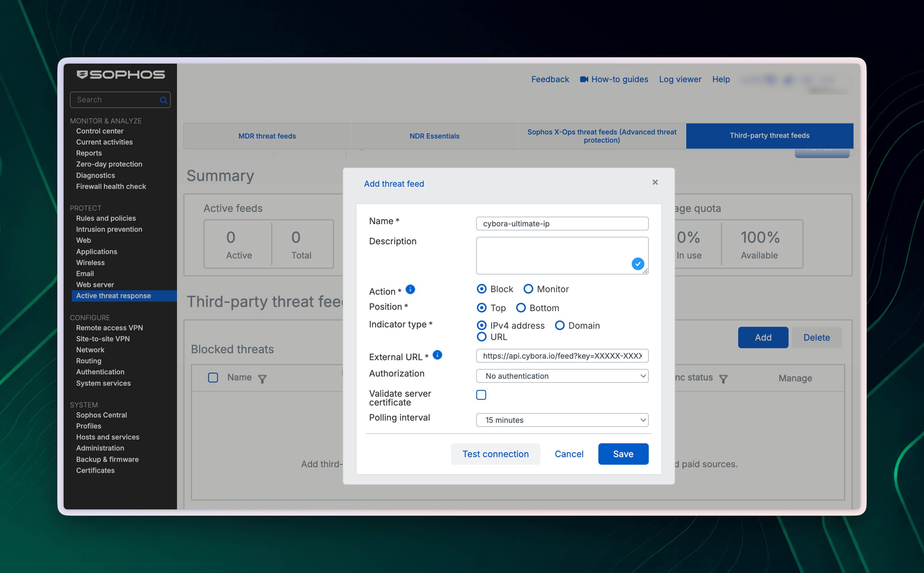
Task: Switch to NDR Essentials tab
Action: point(434,136)
